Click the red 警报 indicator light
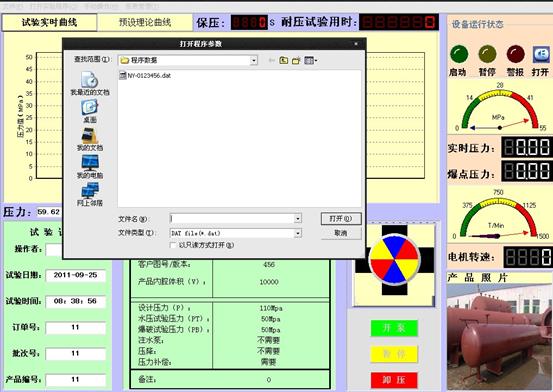The height and width of the screenshot is (392, 553). (515, 54)
